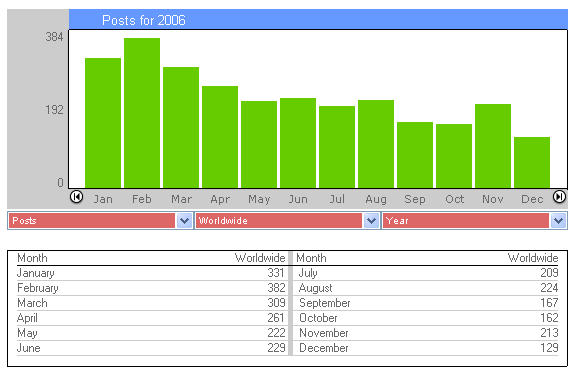The image size is (576, 375).
Task: Click the value 224 in the table
Action: pyautogui.click(x=549, y=288)
